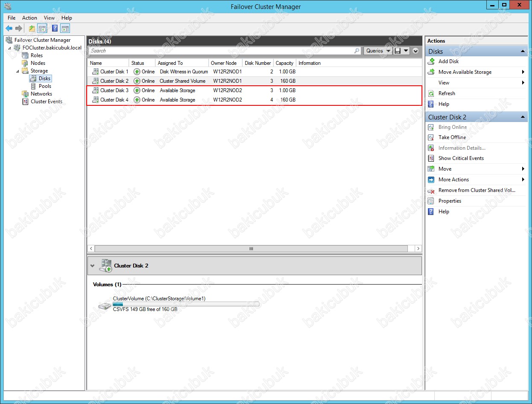The image size is (532, 404).
Task: Click the Remove from Cluster Shared Volumes icon
Action: tap(431, 190)
